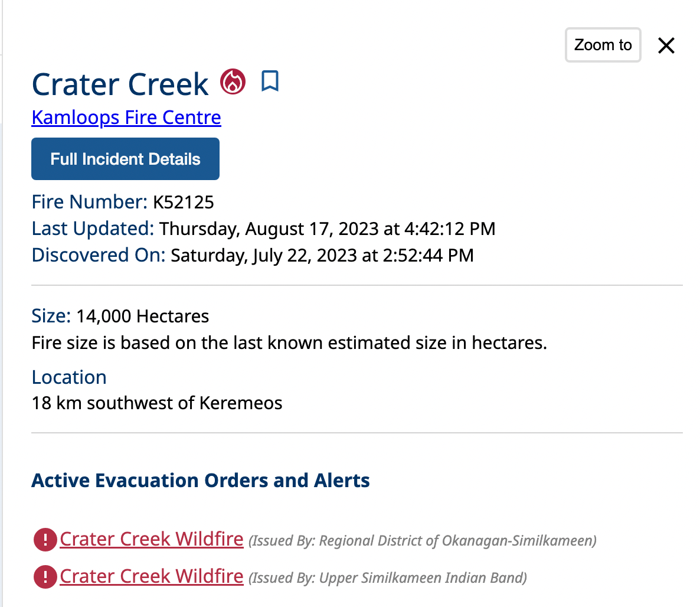Screen dimensions: 700x607
Task: Select the fire number K52125
Action: (184, 202)
